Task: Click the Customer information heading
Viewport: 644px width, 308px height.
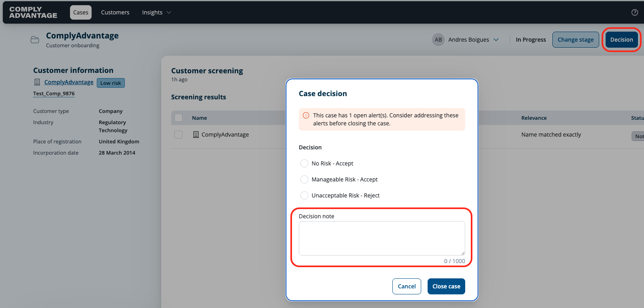Action: click(x=73, y=70)
